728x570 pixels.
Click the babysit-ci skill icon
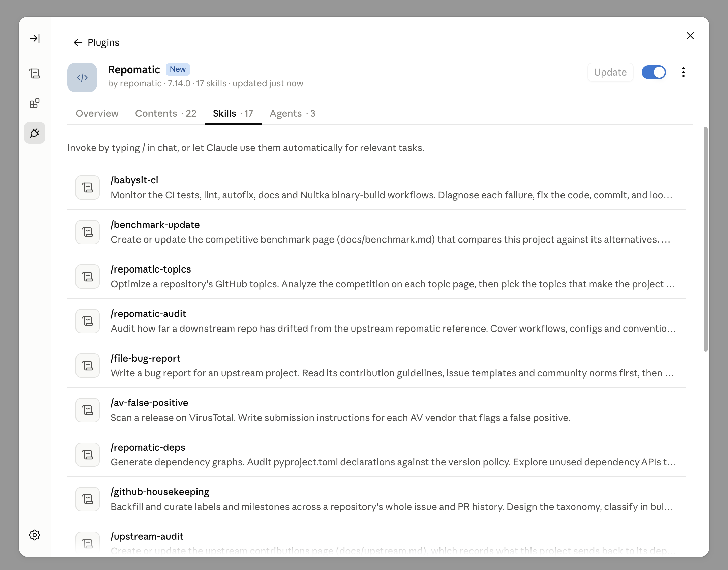point(88,188)
